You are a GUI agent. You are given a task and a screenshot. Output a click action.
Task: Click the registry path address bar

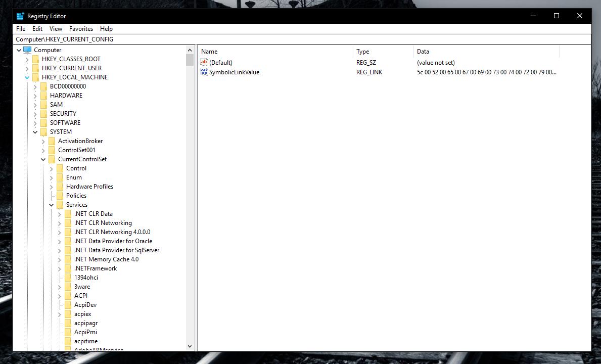click(302, 39)
